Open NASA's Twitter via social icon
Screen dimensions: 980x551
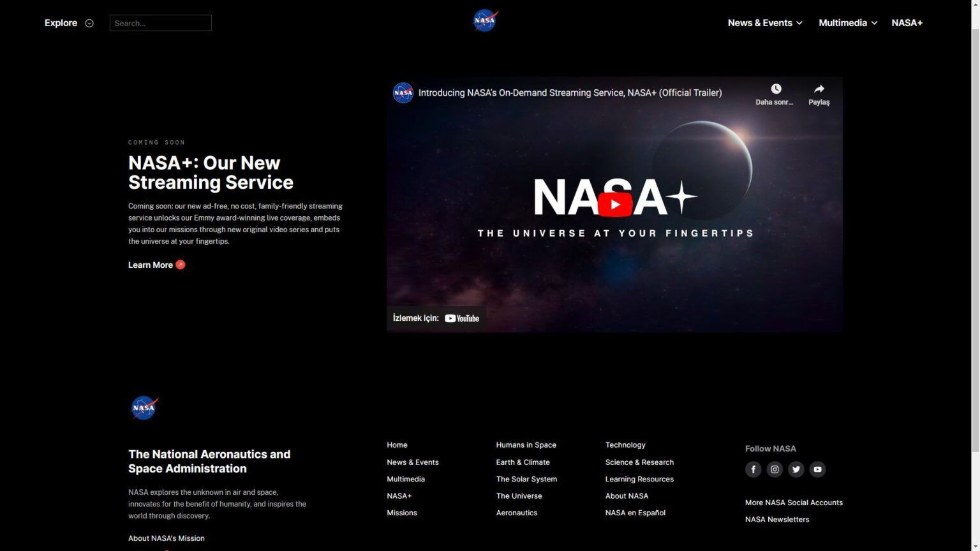[x=796, y=469]
